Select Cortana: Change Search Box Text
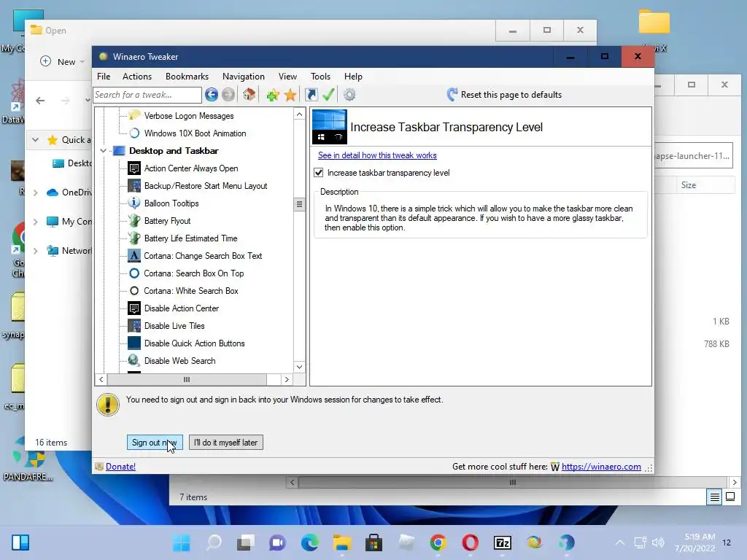Viewport: 747px width, 560px height. 203,256
